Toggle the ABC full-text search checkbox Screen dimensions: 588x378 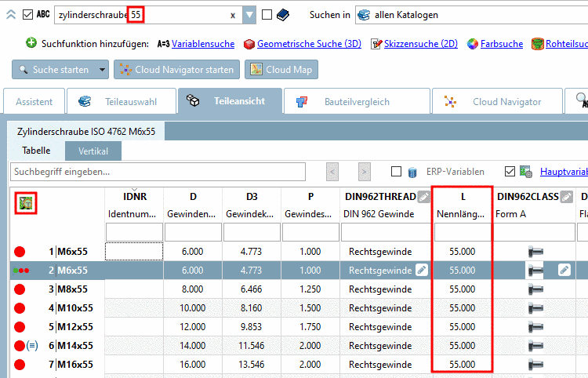27,15
